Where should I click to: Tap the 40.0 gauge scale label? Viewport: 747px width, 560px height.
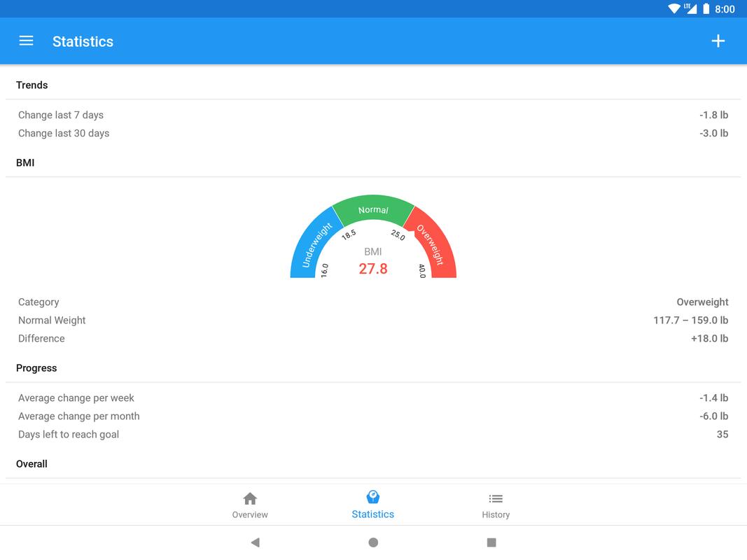point(422,270)
